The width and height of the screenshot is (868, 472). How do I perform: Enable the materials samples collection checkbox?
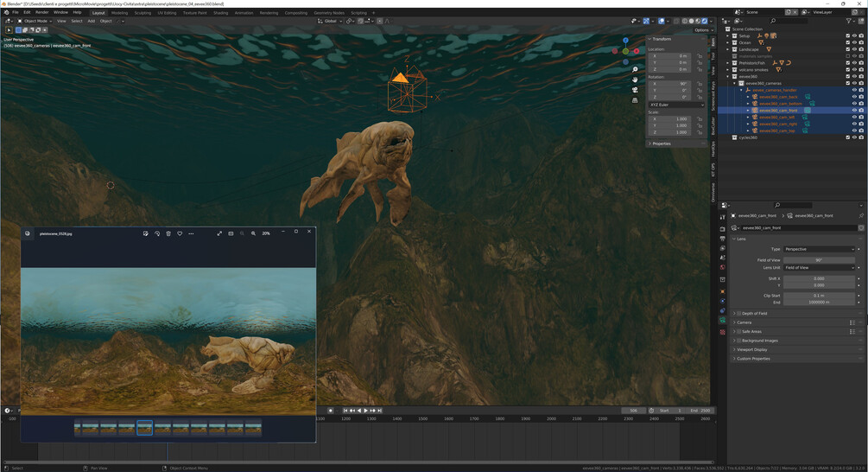(x=847, y=56)
